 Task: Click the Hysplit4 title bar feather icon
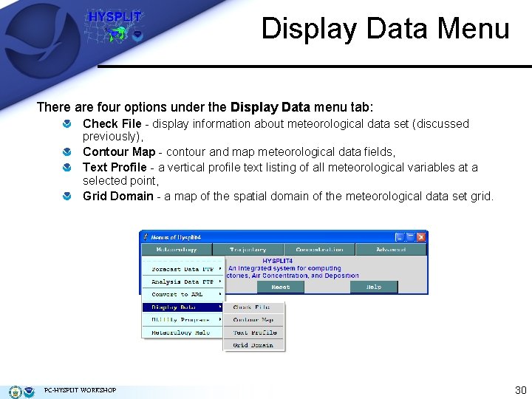146,237
